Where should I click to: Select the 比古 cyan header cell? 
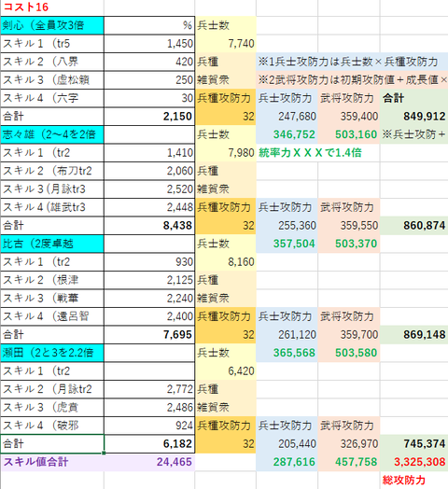(x=52, y=244)
